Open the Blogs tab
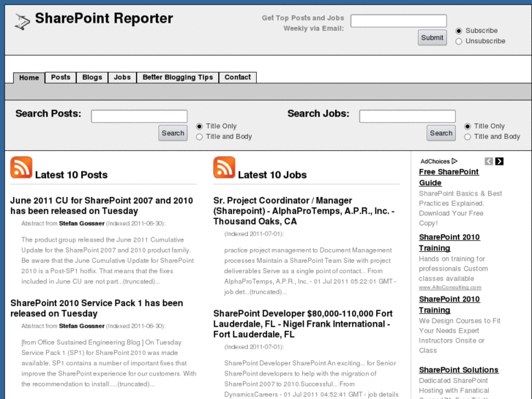Viewport: 532px width, 399px height. [92, 78]
